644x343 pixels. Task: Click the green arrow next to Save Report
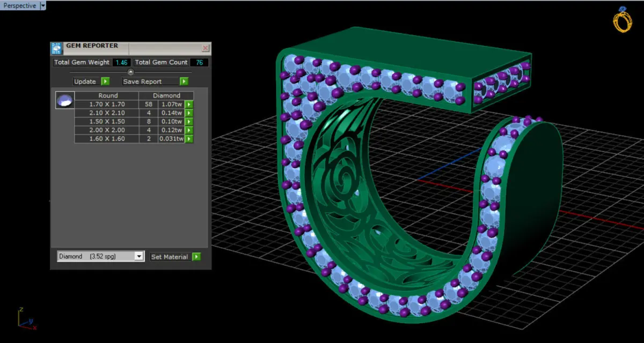184,81
